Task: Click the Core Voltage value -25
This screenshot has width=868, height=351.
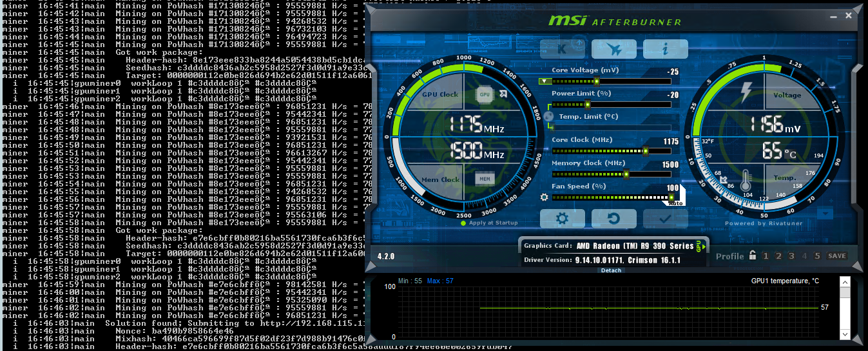Action: [673, 72]
